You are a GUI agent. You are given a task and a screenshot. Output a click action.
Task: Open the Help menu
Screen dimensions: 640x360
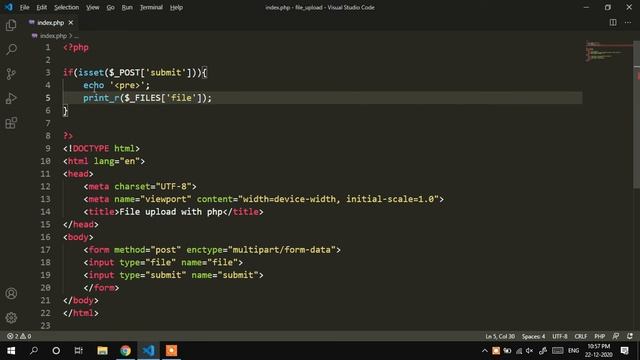pyautogui.click(x=176, y=7)
